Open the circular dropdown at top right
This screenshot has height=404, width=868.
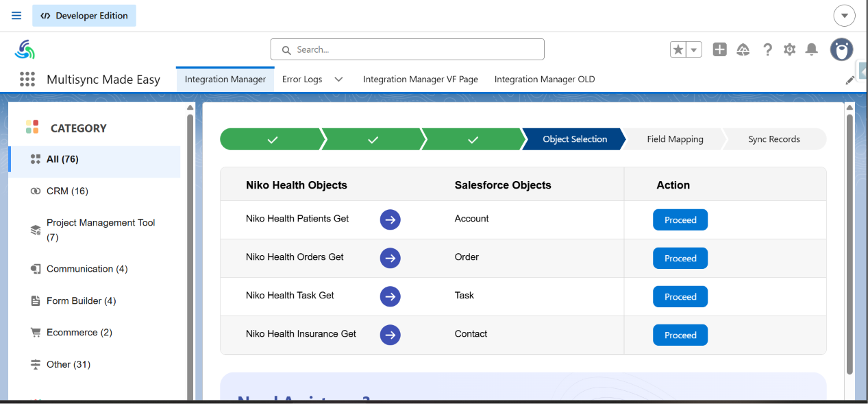pyautogui.click(x=844, y=15)
